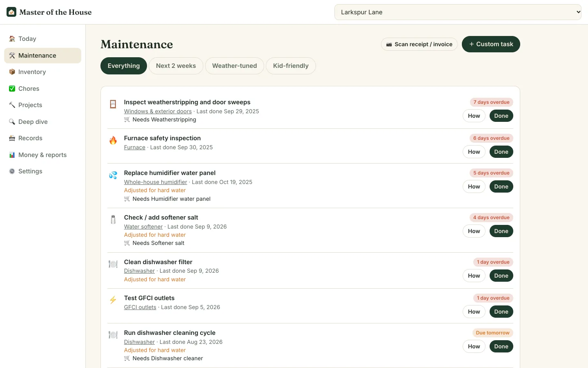
Task: Click the Master of the House logo icon
Action: [11, 12]
